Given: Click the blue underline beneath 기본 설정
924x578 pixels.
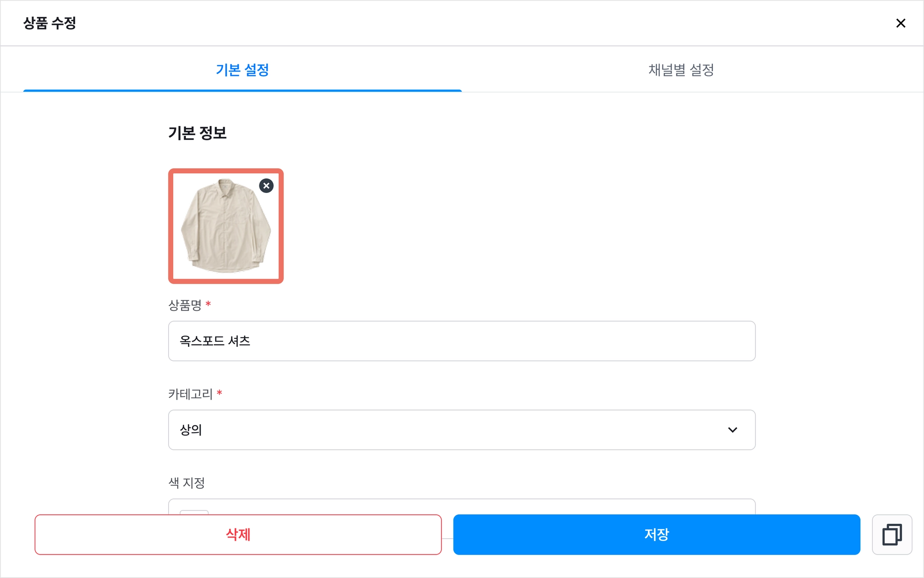Looking at the screenshot, I should [x=242, y=91].
